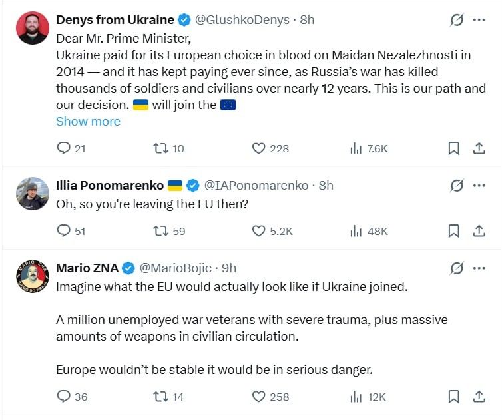
Task: Reply to Denys from Ukraine's tweet
Action: tap(64, 148)
